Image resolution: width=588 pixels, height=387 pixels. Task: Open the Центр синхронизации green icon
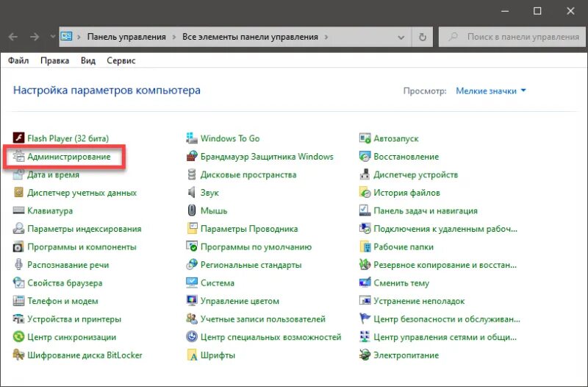click(x=18, y=337)
